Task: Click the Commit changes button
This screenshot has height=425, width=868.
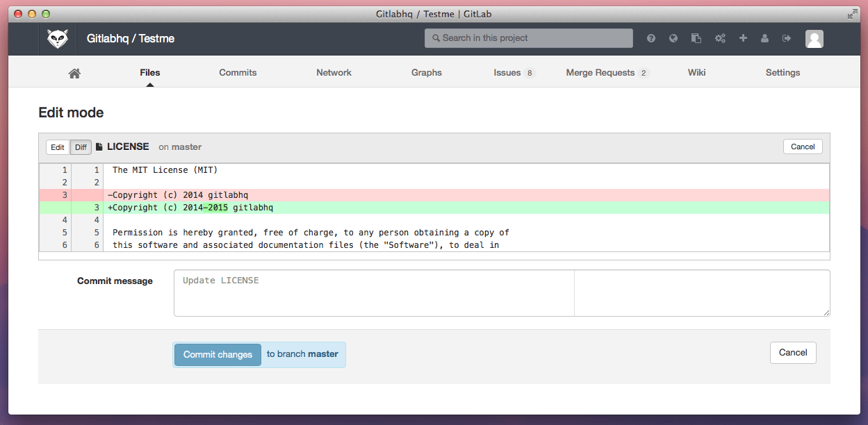Action: 218,354
